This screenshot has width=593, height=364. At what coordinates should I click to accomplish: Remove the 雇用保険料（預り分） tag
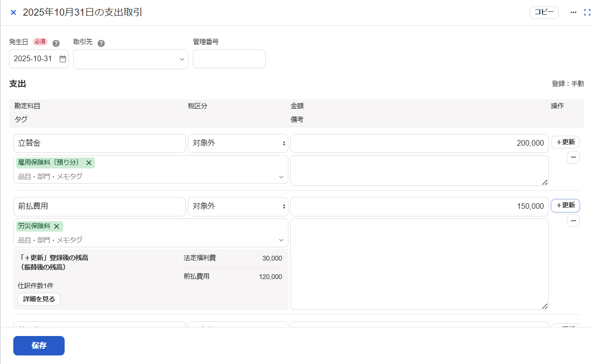(x=88, y=163)
